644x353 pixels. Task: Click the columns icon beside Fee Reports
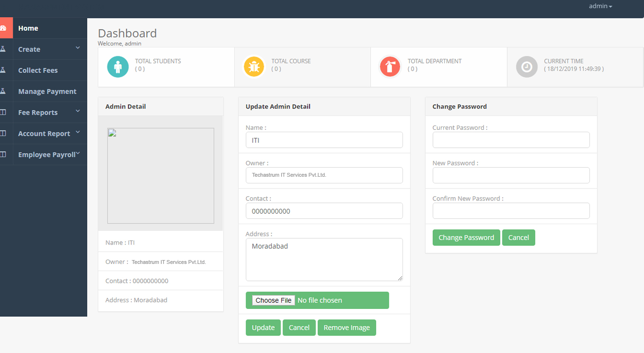3,112
